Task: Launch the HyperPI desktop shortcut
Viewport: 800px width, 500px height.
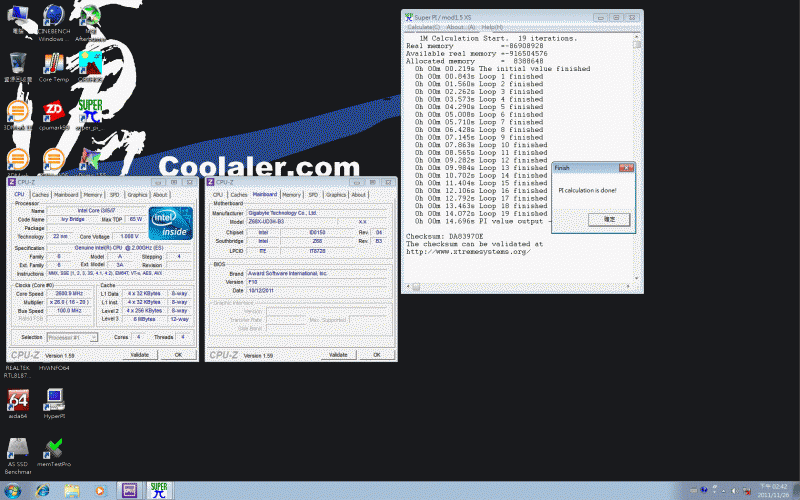Action: [54, 402]
